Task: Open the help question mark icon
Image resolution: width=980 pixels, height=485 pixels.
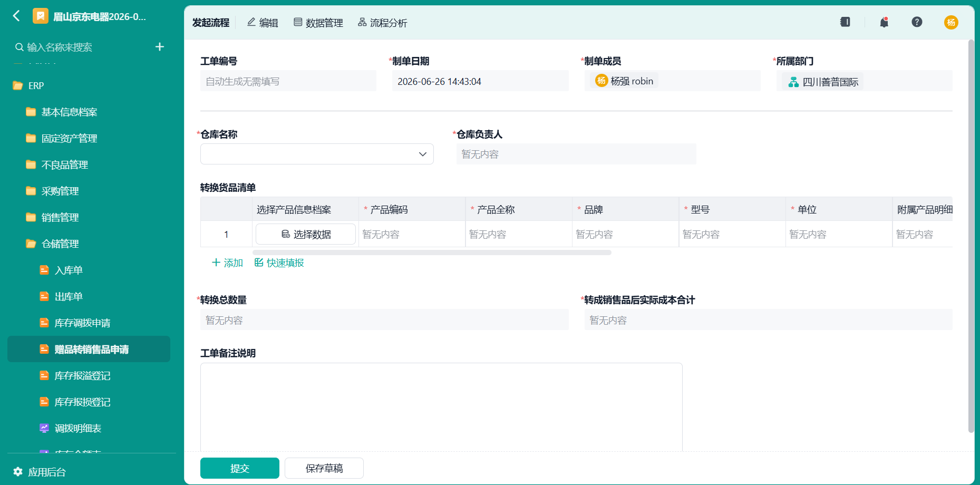Action: (x=917, y=22)
